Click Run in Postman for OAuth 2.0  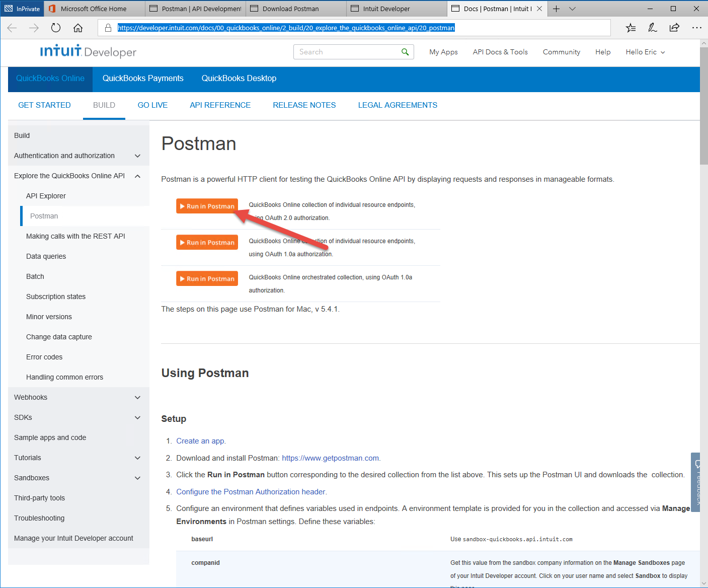pyautogui.click(x=207, y=206)
